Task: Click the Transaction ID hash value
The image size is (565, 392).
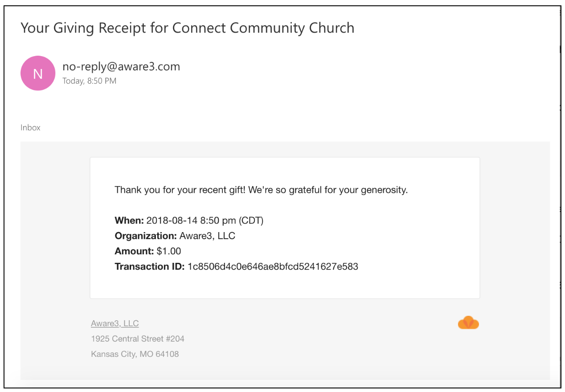Action: click(273, 267)
